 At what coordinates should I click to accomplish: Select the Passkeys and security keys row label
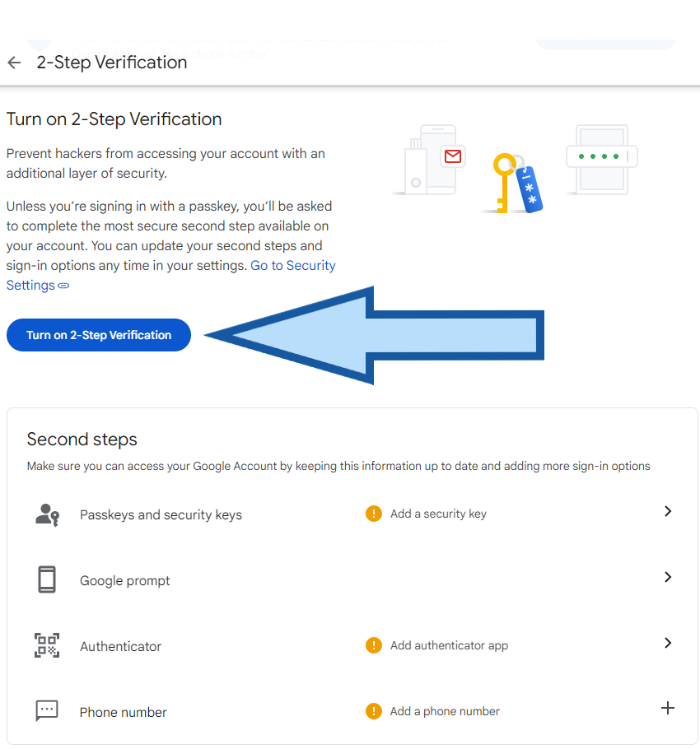coord(161,515)
